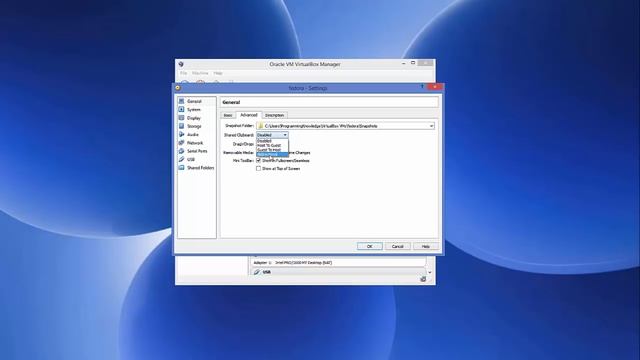
Task: Click the Settings dialog title bar icon
Action: pyautogui.click(x=178, y=88)
